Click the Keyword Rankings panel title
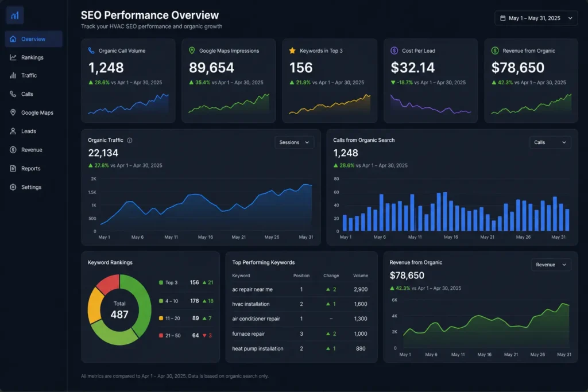This screenshot has height=392, width=588. 110,262
